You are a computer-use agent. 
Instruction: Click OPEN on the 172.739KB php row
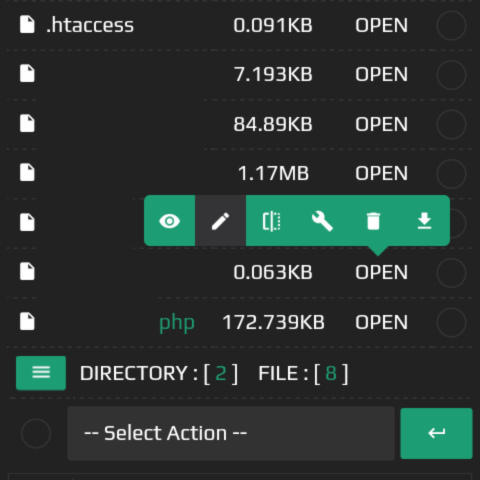[x=381, y=322]
